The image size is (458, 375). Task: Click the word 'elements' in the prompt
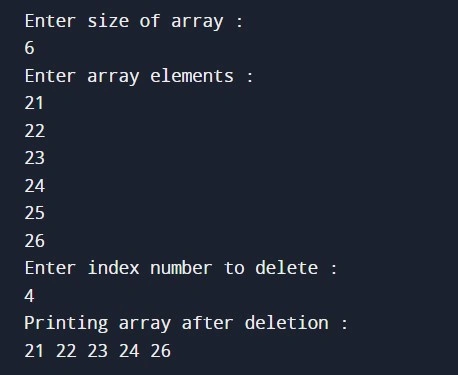[192, 76]
